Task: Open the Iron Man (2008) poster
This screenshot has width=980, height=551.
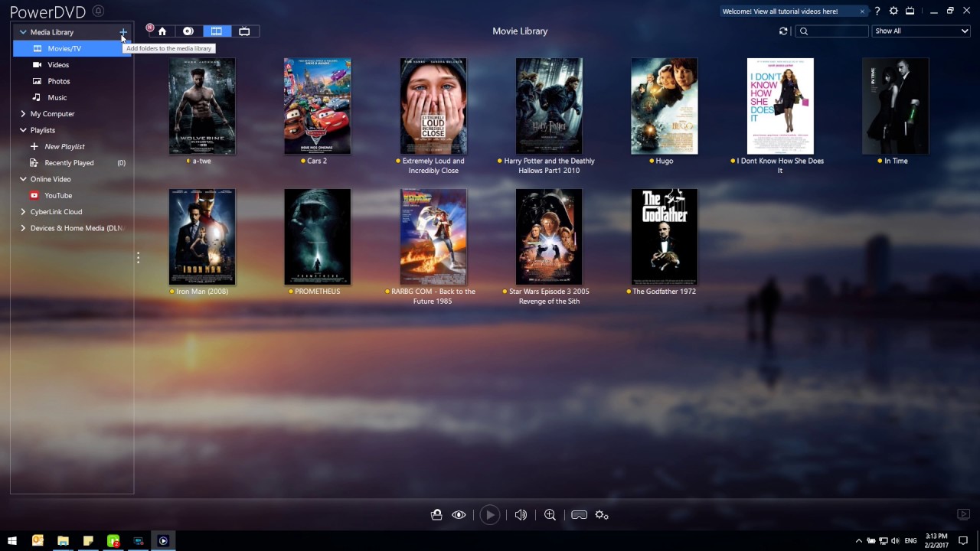Action: 202,237
